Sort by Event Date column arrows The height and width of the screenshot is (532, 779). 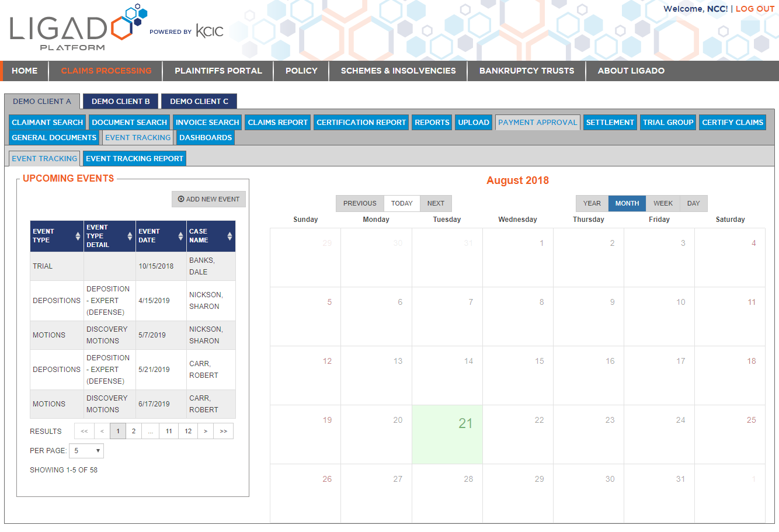click(x=180, y=236)
